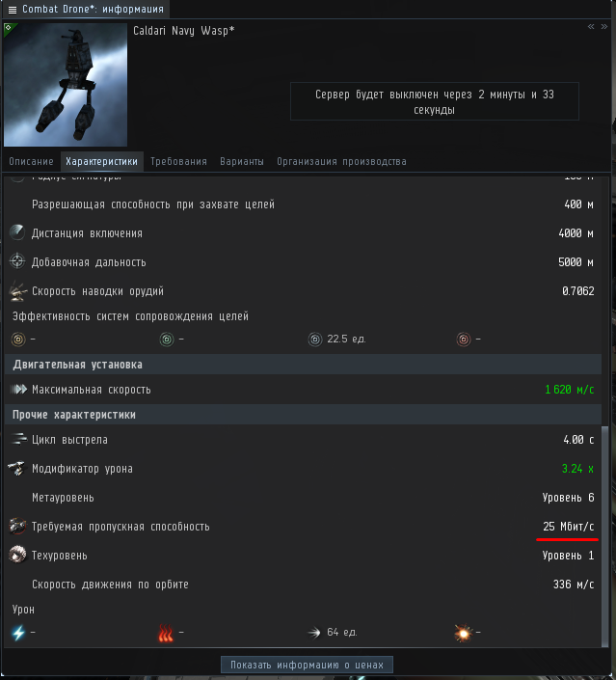The image size is (616, 680).
Task: Click the 5000 м falloff value
Action: (x=576, y=262)
